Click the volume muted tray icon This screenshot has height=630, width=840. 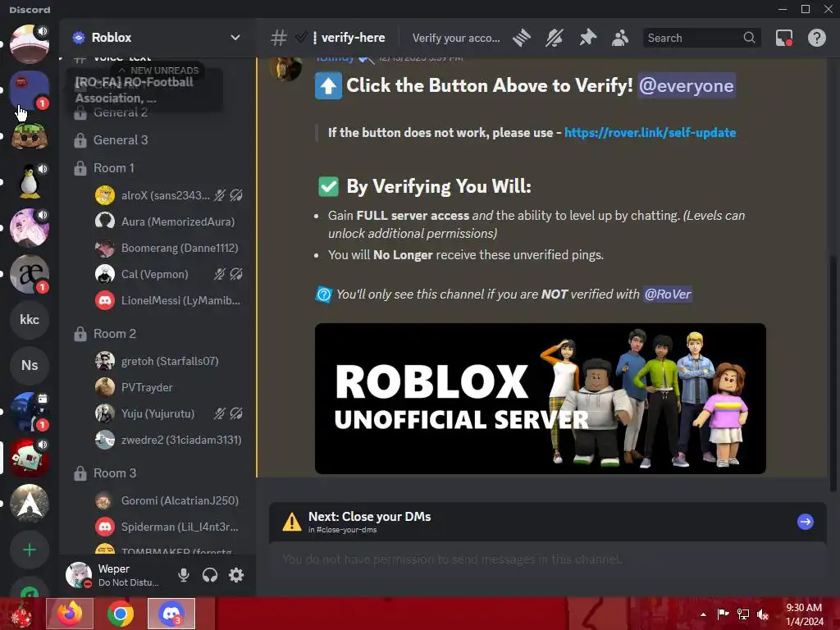coord(763,614)
